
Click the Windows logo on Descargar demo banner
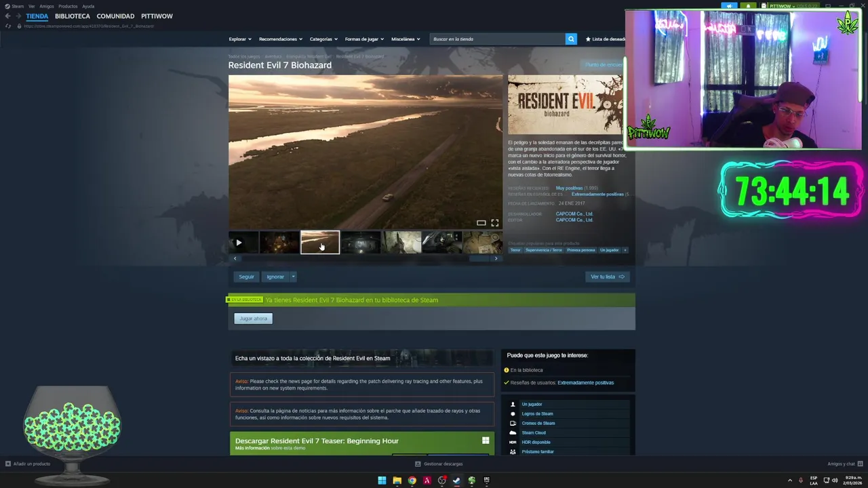[x=486, y=441]
